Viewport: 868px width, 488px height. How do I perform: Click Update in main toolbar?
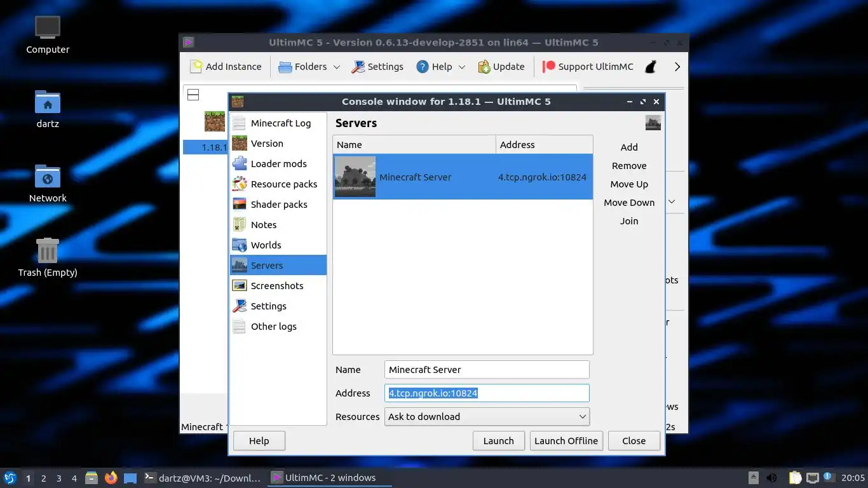click(501, 67)
